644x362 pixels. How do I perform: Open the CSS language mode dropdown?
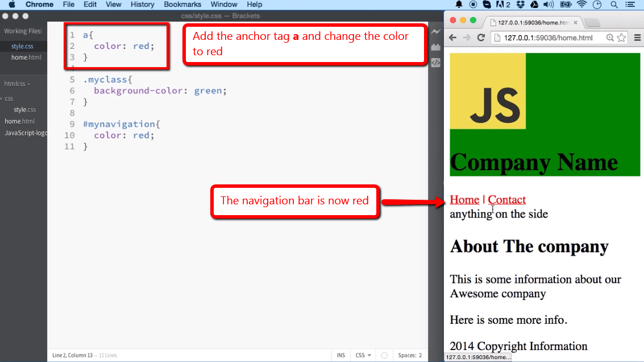(363, 355)
